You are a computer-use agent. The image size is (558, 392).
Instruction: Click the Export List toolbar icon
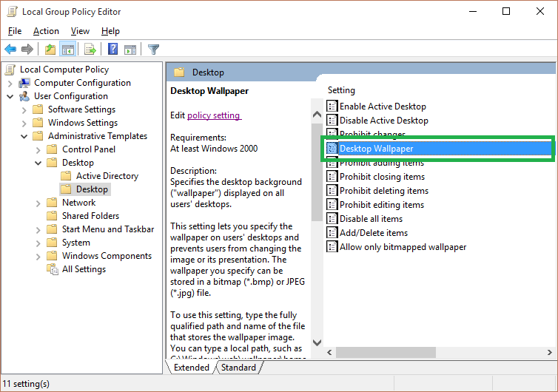[90, 49]
